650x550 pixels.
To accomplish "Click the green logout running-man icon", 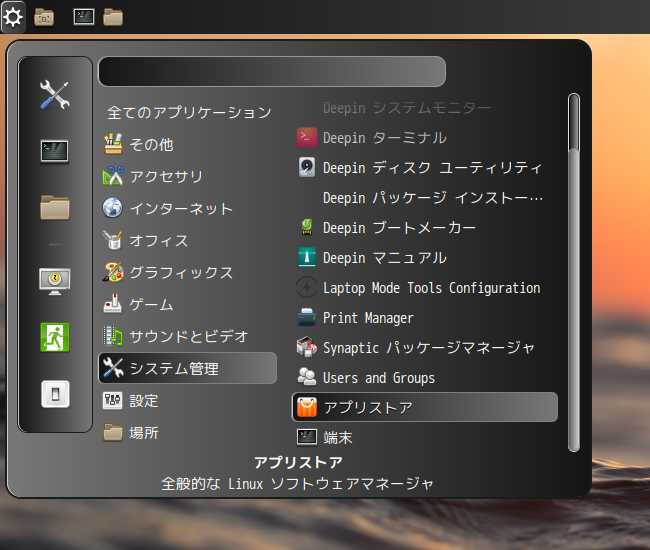I will coord(55,337).
